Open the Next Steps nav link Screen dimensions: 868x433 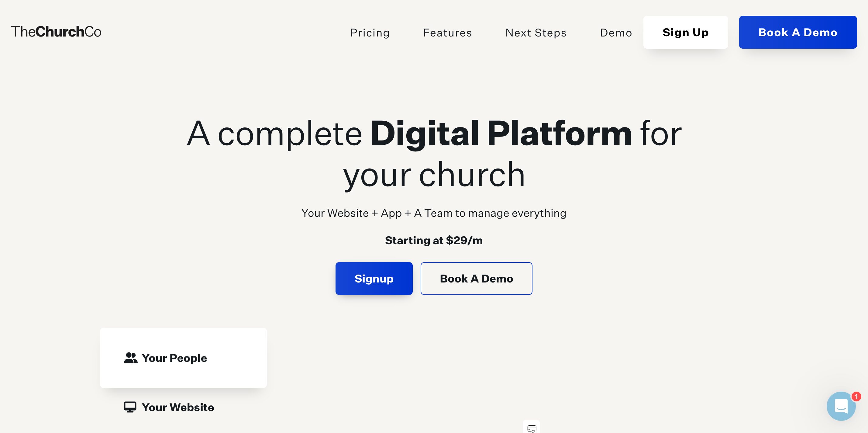536,33
